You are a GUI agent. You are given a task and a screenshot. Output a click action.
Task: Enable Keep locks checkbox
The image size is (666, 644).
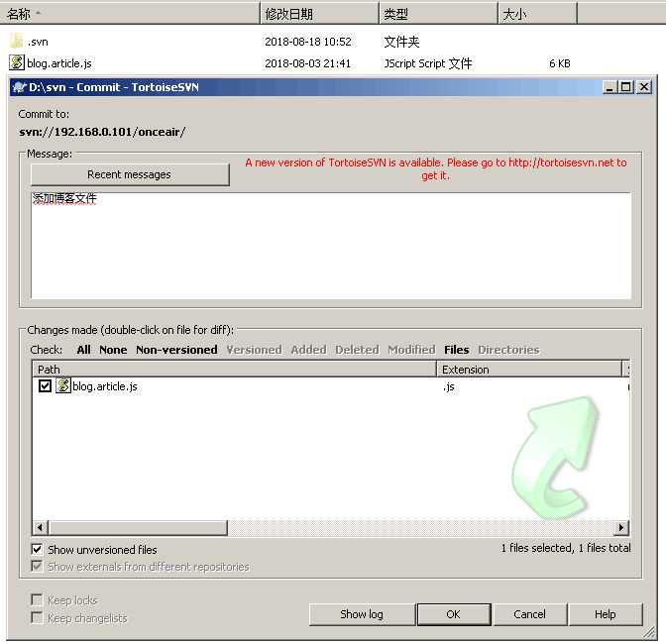coord(37,599)
